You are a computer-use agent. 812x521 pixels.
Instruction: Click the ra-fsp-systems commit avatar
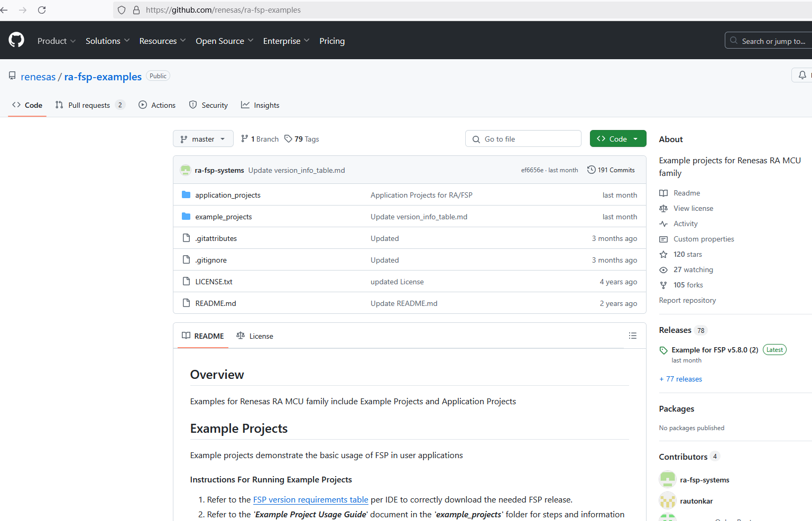tap(186, 170)
